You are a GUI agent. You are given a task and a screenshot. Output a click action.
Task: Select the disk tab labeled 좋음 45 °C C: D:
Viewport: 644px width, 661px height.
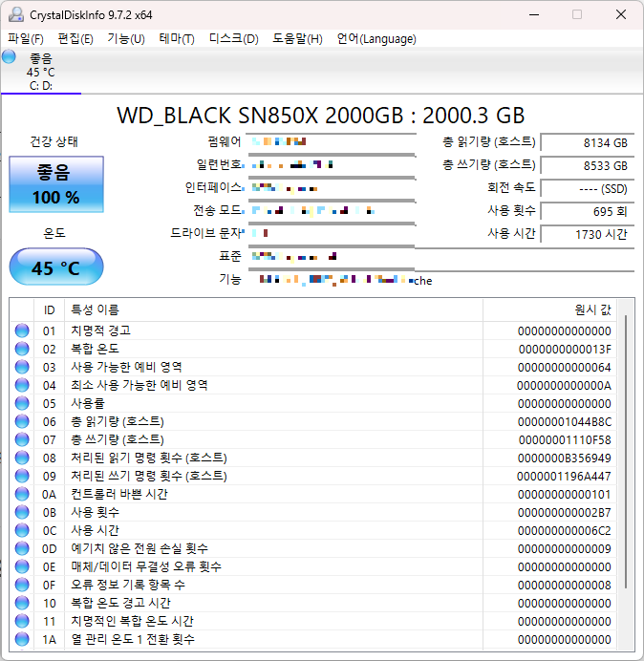(x=41, y=72)
